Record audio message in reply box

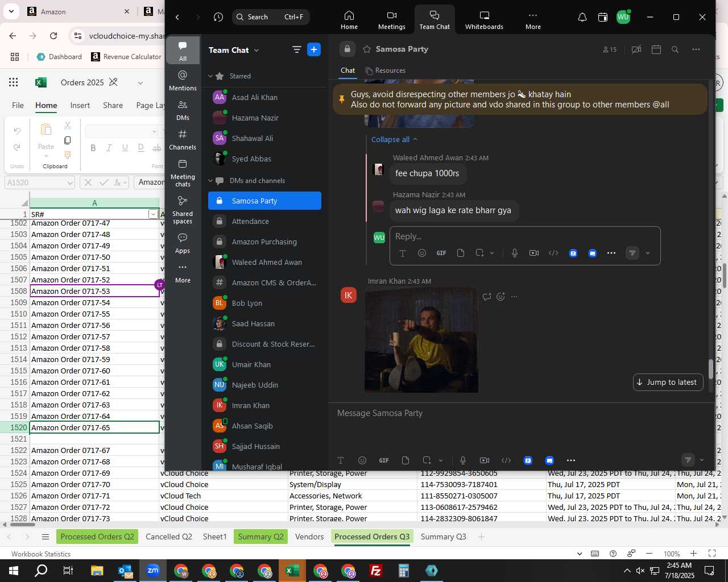pyautogui.click(x=515, y=253)
